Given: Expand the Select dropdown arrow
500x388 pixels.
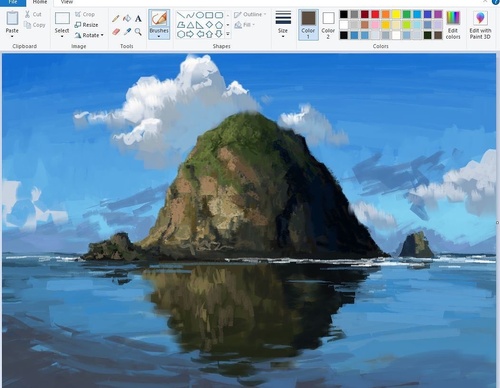Looking at the screenshot, I should coord(62,36).
